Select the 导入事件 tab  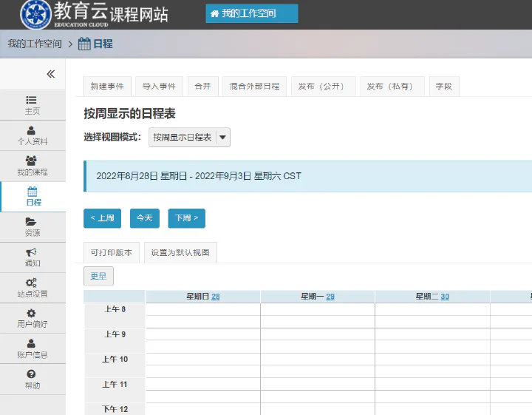159,87
